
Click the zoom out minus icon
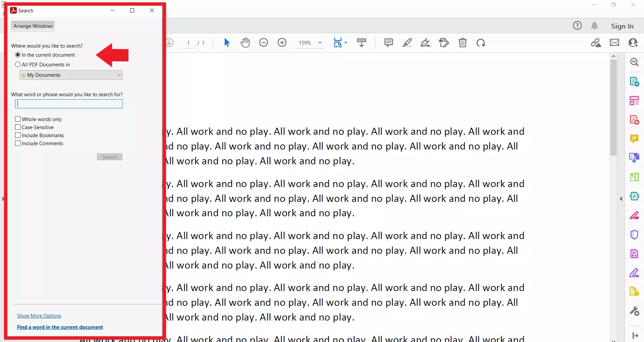click(x=264, y=43)
